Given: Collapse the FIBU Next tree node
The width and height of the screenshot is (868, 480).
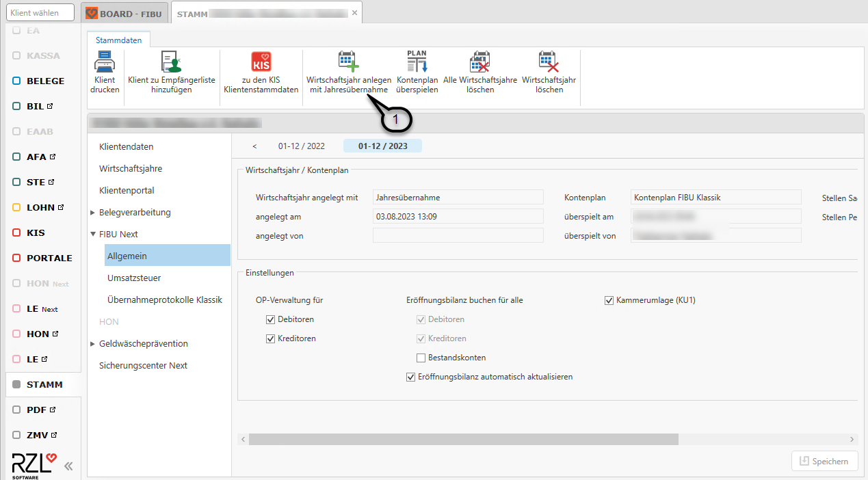Looking at the screenshot, I should click(93, 235).
